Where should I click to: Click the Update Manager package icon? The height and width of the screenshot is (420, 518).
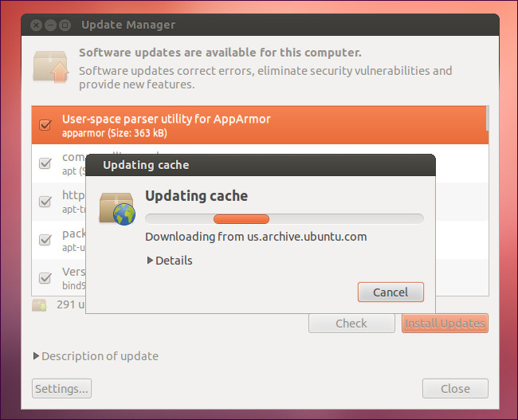pyautogui.click(x=50, y=66)
